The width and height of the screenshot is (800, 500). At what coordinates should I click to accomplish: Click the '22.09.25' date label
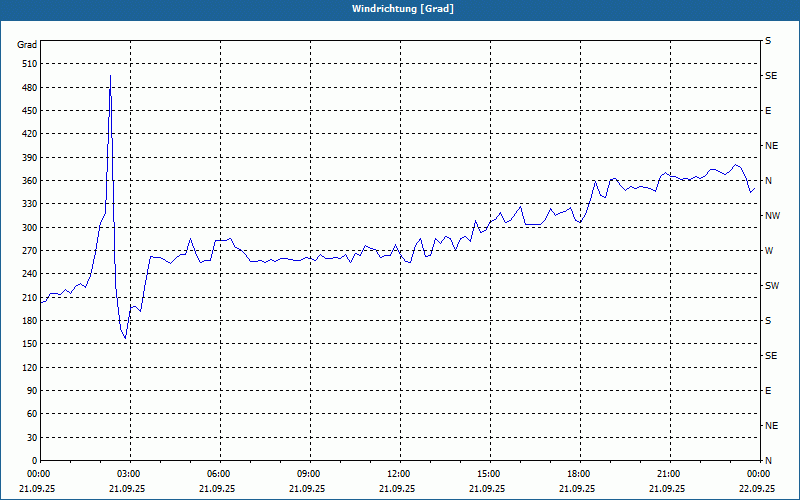click(757, 488)
